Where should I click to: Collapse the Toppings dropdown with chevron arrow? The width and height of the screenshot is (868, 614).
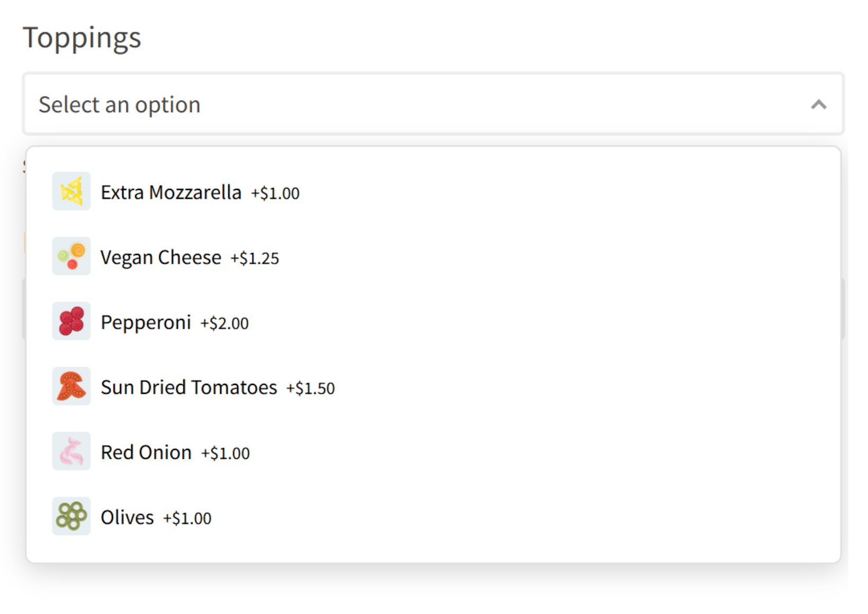[818, 104]
